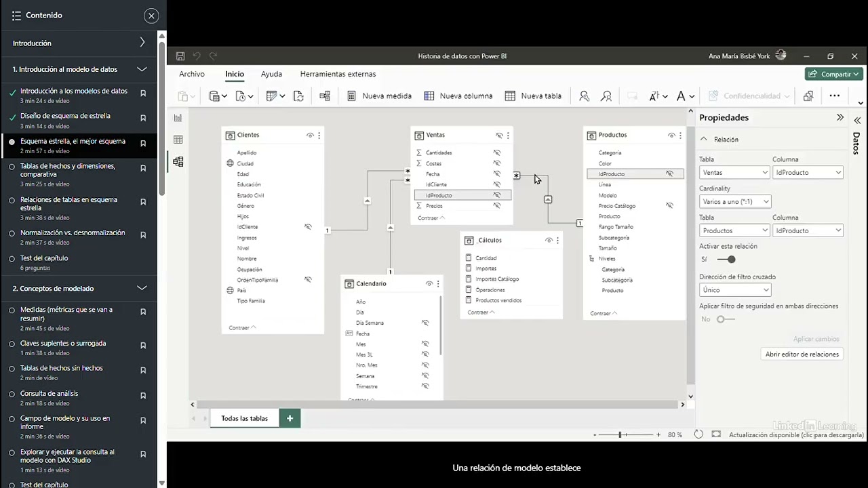Click the Nueva columna button
868x488 pixels.
[x=458, y=96]
